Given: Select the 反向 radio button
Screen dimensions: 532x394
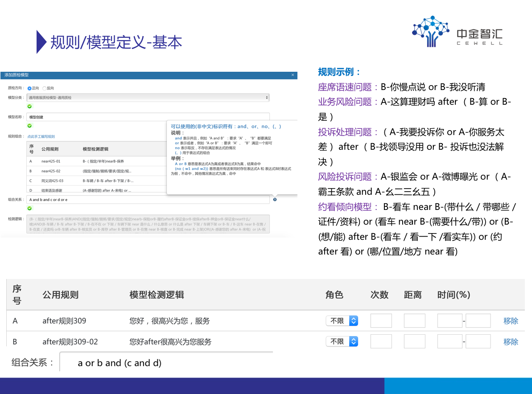Looking at the screenshot, I should (44, 88).
